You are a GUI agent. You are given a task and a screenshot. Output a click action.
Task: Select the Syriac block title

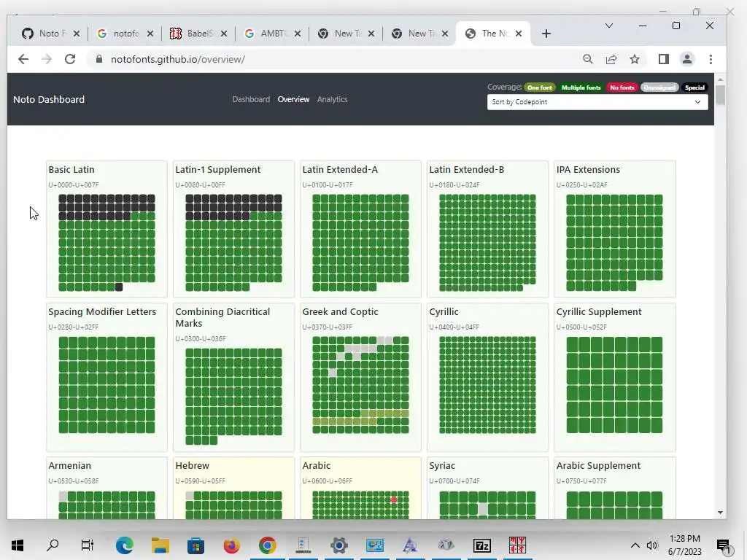point(442,465)
